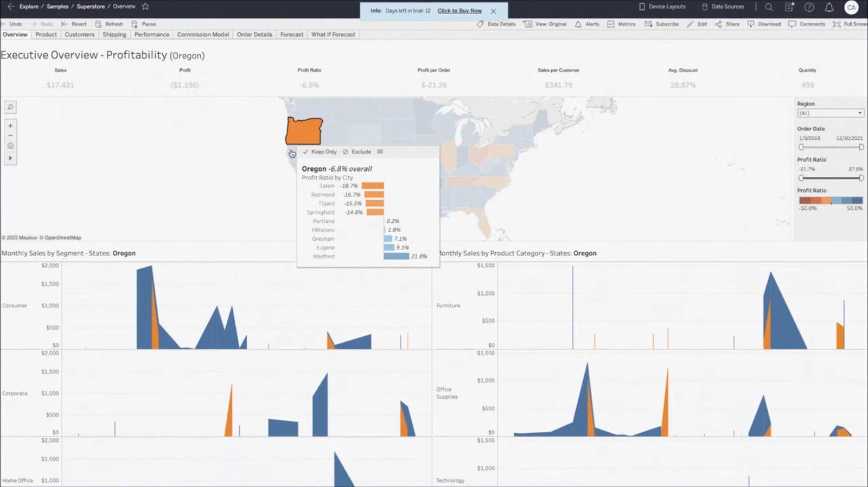Pause automatic updates

point(144,24)
